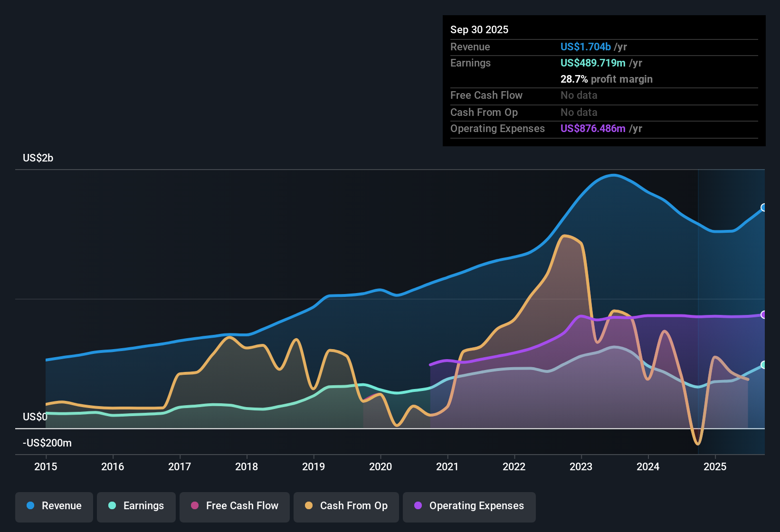This screenshot has height=532, width=780.
Task: Click the blue Revenue legend dot icon
Action: pyautogui.click(x=30, y=506)
